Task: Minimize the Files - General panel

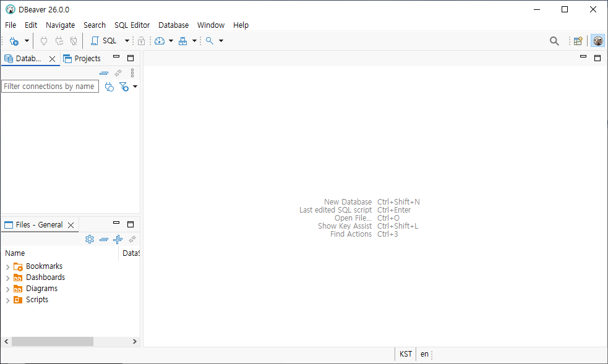Action: (116, 223)
